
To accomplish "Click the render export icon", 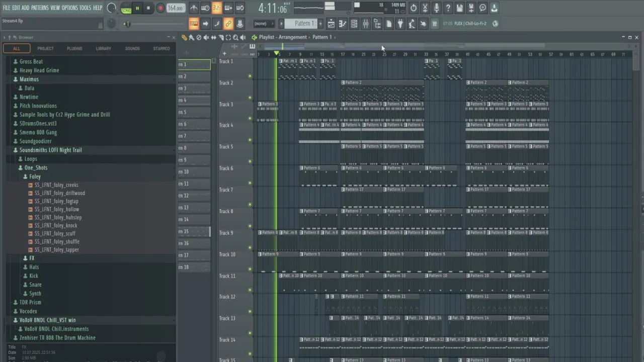I will (x=471, y=8).
